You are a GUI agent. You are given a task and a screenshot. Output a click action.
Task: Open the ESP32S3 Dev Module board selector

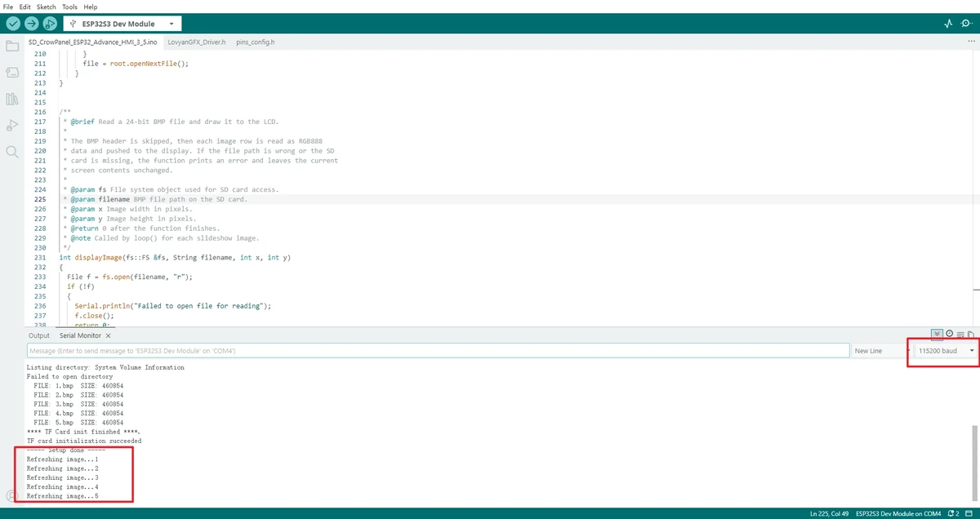122,24
